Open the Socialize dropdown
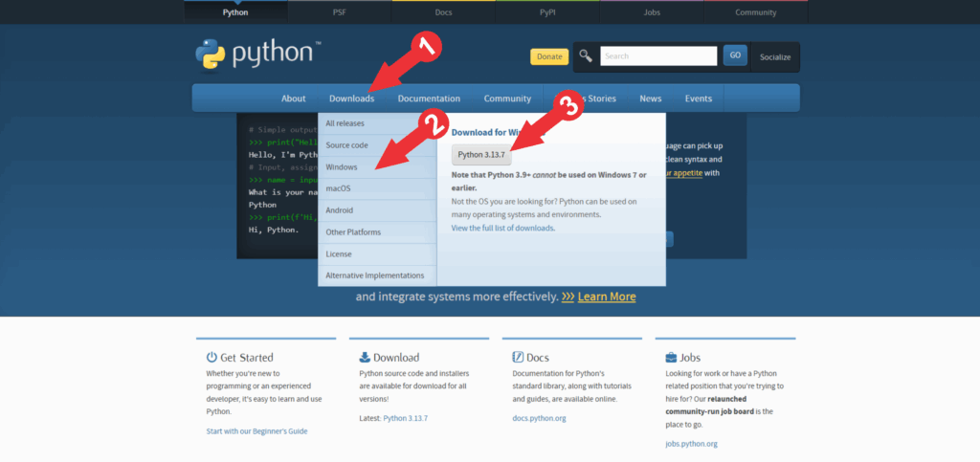Screen dimensions: 980x462 774,57
